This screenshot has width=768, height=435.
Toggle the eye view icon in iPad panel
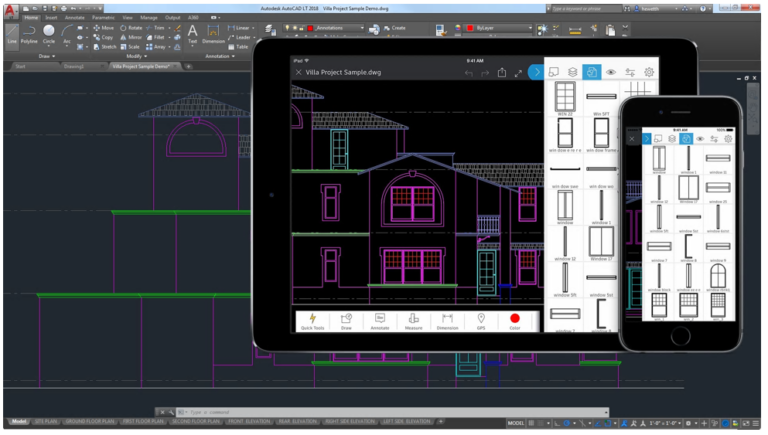tap(611, 72)
